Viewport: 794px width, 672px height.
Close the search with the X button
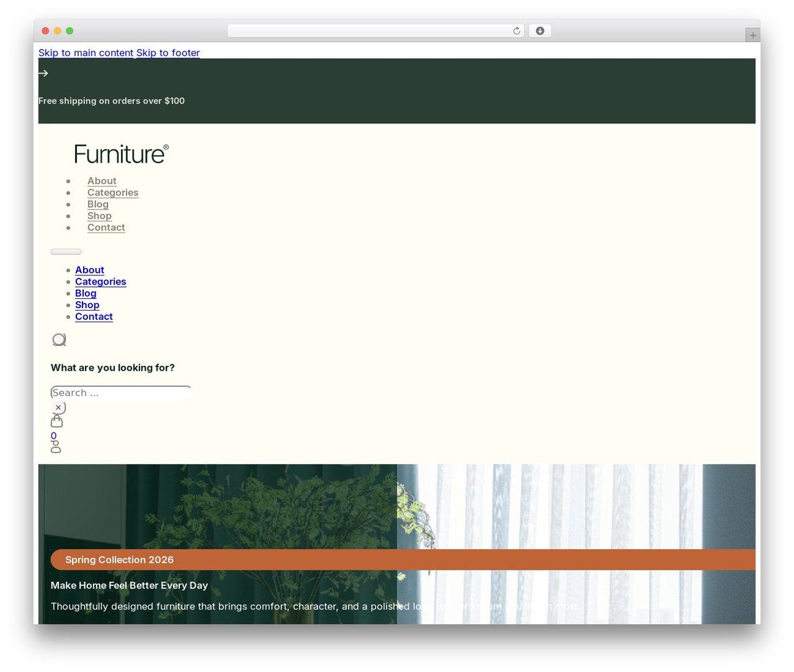pos(58,407)
